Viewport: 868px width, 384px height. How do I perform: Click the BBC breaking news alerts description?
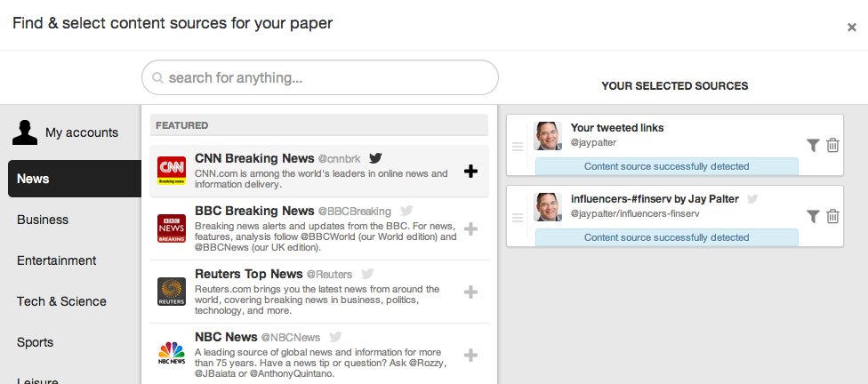click(x=325, y=236)
